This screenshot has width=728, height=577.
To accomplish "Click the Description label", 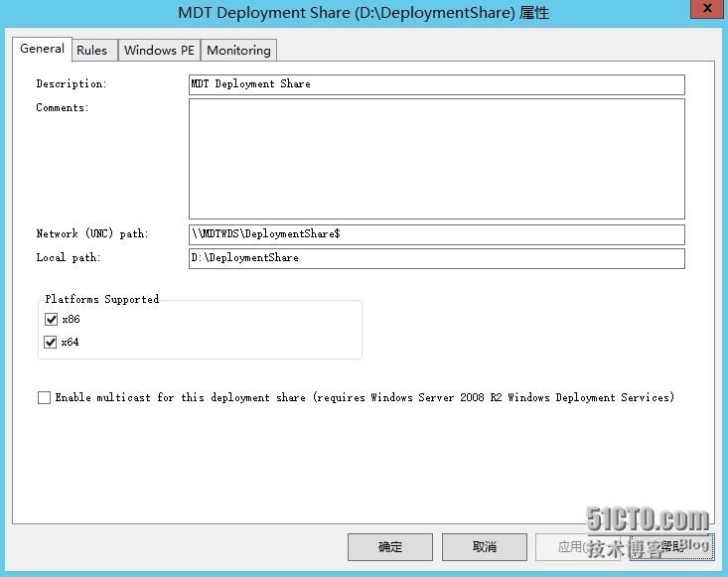I will tap(72, 84).
